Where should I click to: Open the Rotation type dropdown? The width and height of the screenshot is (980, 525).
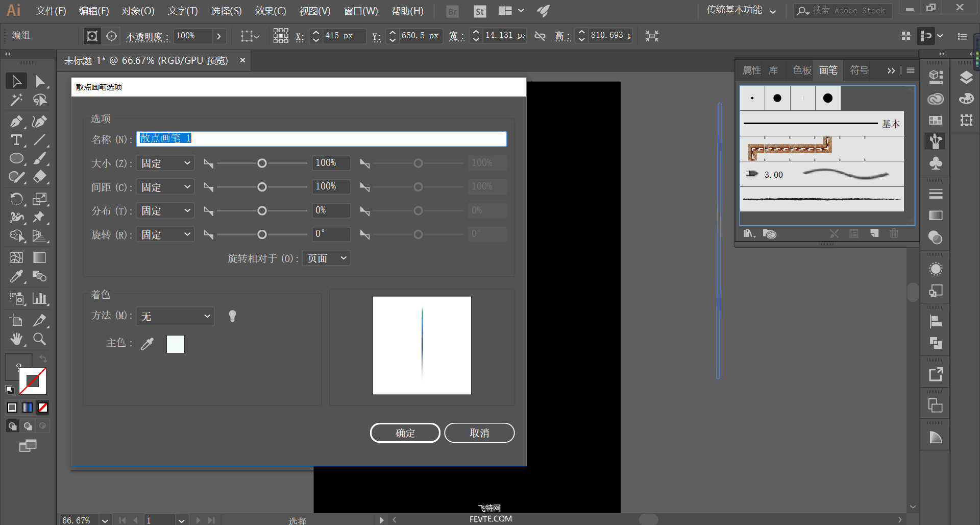click(165, 234)
